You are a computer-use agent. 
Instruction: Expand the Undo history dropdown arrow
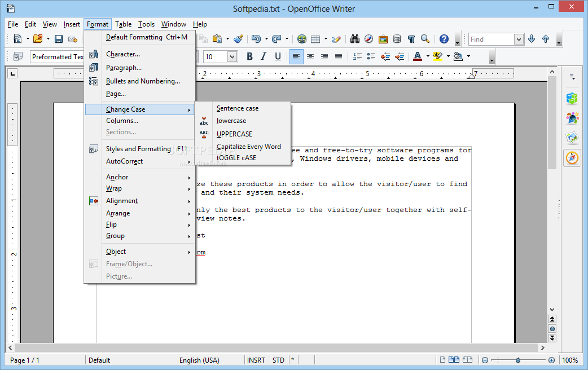point(266,39)
